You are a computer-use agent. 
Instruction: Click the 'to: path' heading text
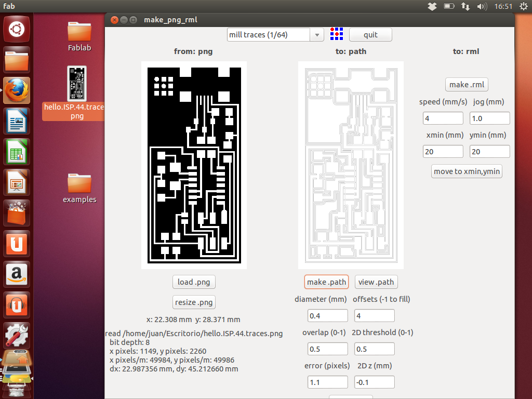tap(351, 51)
